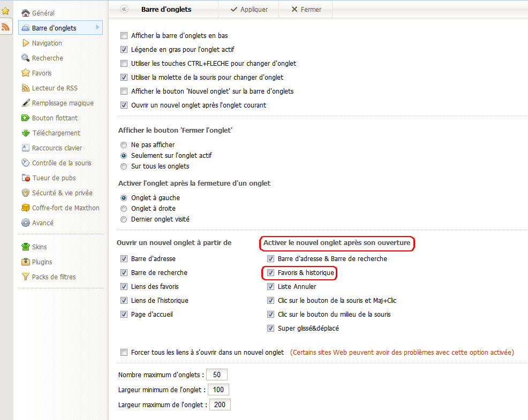Enable Afficher la barre d'onglets en bas
The width and height of the screenshot is (528, 420).
click(124, 35)
